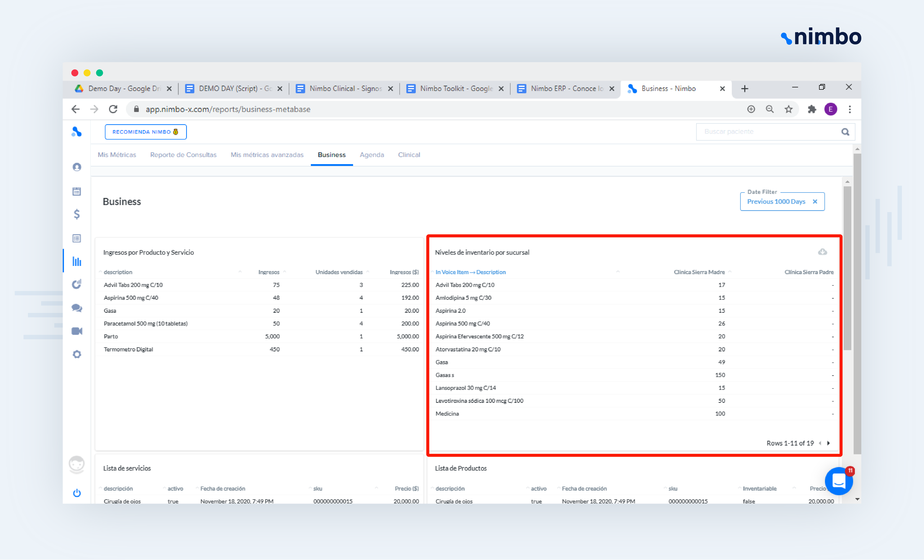Open Reporte de Consultas tab

183,155
